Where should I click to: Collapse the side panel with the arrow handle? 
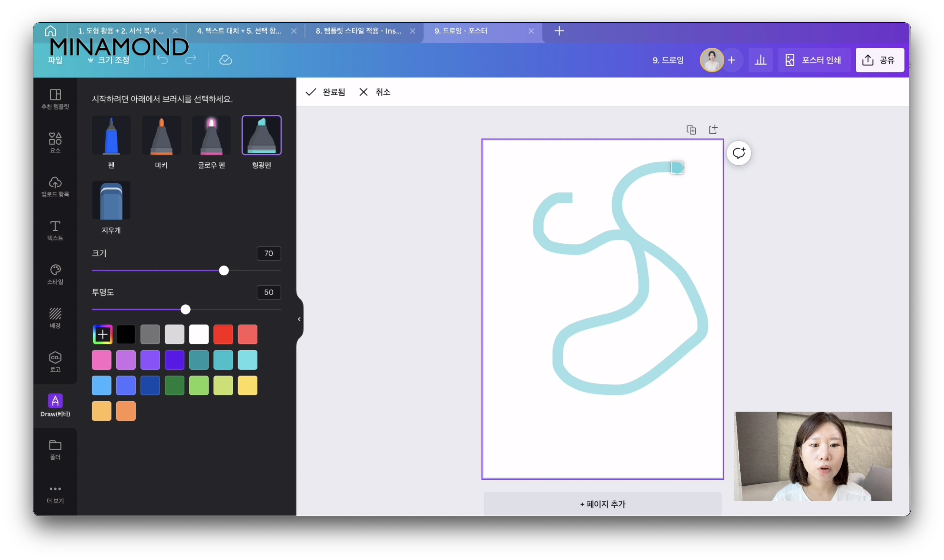point(299,319)
